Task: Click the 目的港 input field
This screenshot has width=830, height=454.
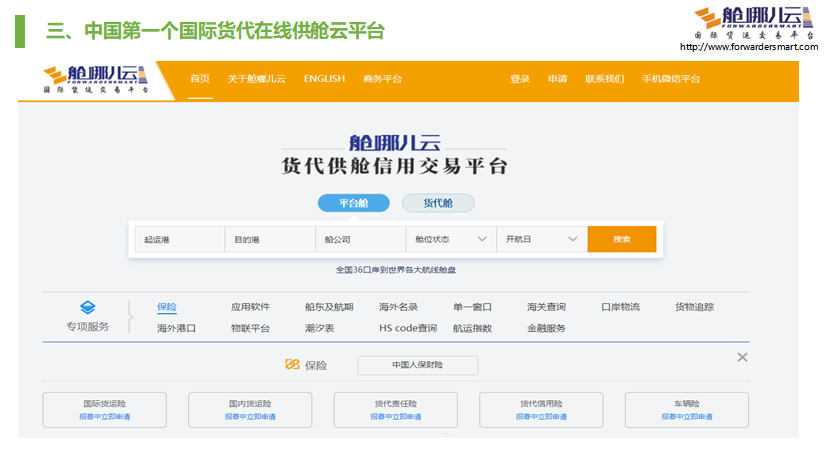Action: click(x=270, y=239)
